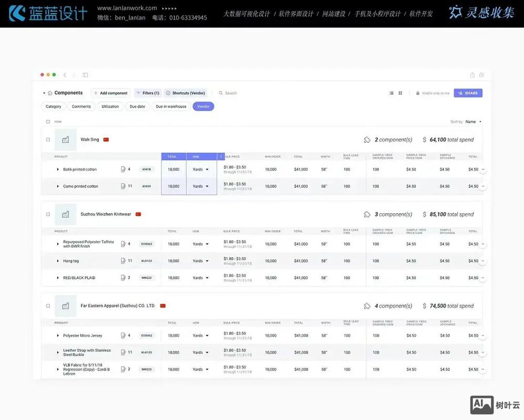Click the lock icon beside Visible only to me
524x420 pixels.
[418, 93]
